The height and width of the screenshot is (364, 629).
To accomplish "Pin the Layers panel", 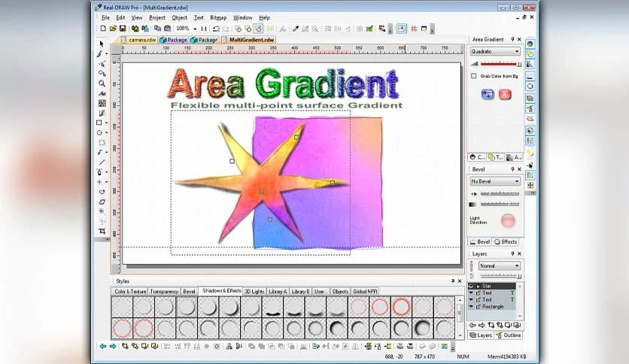I will tap(512, 253).
